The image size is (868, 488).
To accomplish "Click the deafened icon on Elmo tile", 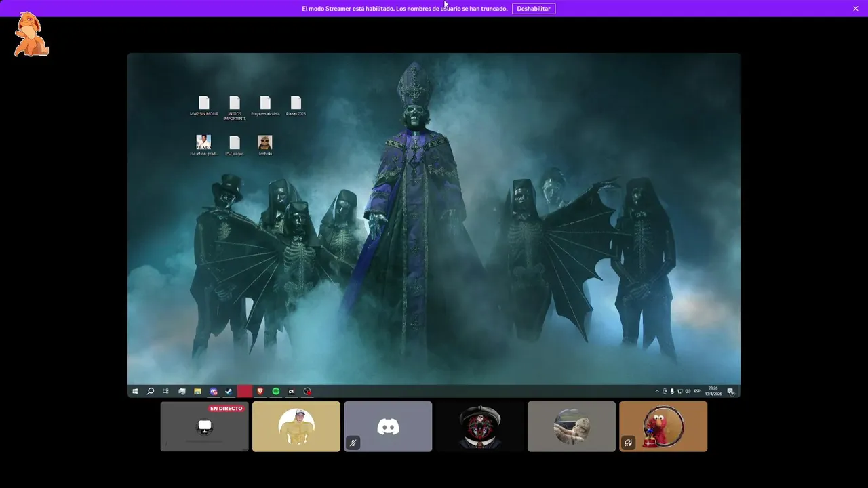I will (628, 443).
